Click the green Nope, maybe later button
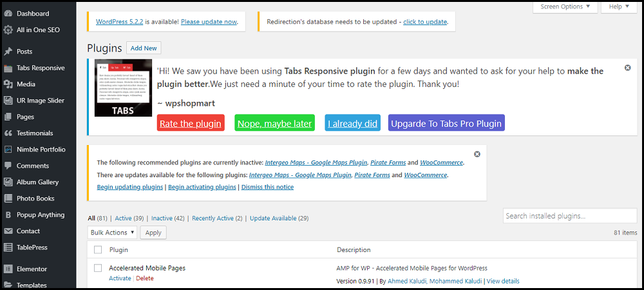Image resolution: width=644 pixels, height=290 pixels. click(x=275, y=123)
